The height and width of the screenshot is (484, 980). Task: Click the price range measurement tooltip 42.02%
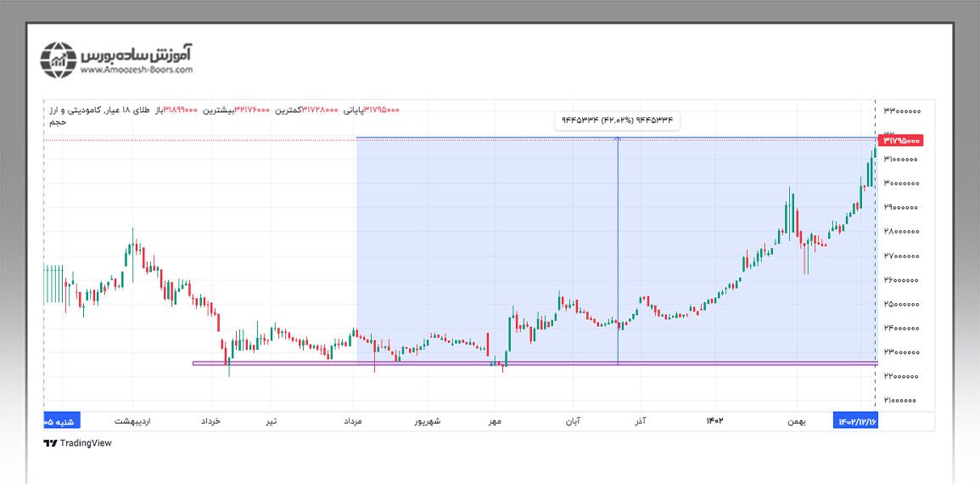pyautogui.click(x=617, y=121)
